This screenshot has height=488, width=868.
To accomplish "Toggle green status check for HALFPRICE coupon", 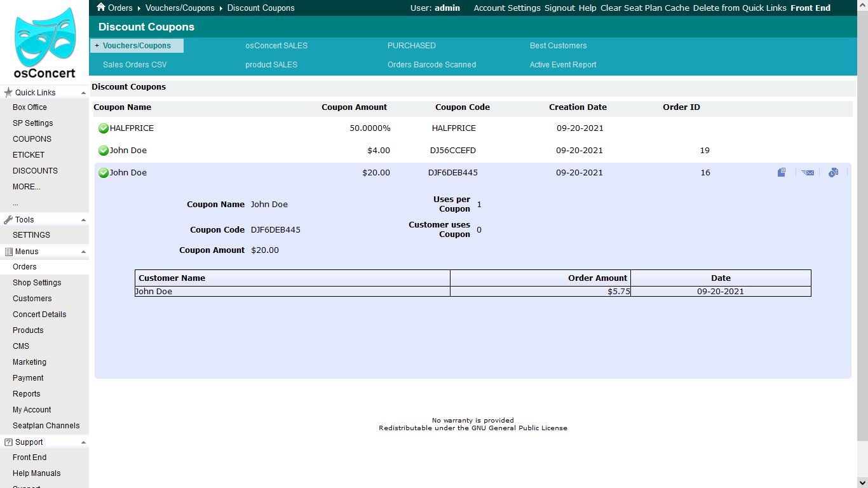I will (x=104, y=128).
